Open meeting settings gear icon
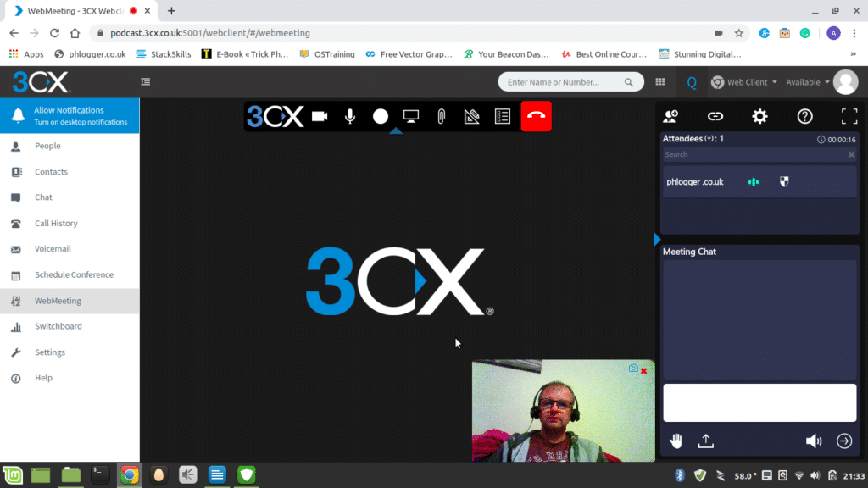 (x=760, y=116)
